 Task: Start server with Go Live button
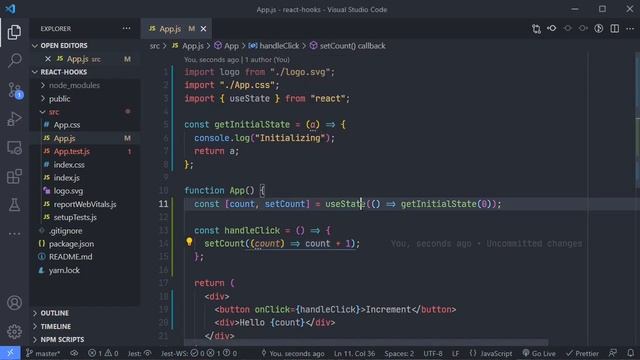coord(539,353)
